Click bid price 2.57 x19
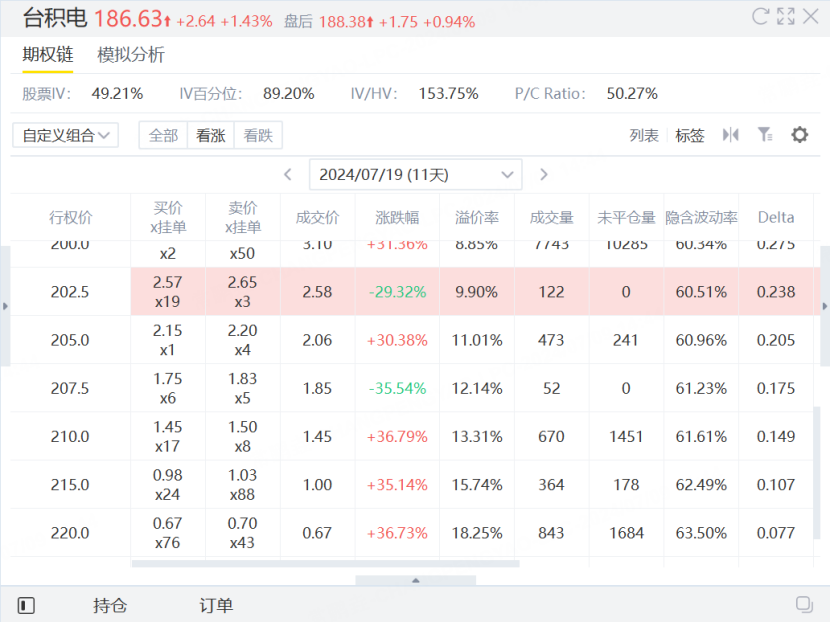This screenshot has height=623, width=830. tap(167, 292)
